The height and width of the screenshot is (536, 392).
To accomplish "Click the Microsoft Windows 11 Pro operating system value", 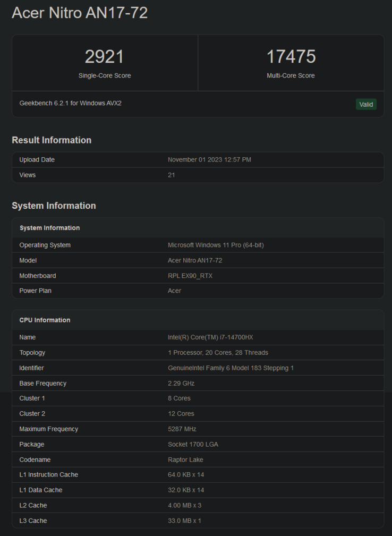I will pyautogui.click(x=216, y=245).
